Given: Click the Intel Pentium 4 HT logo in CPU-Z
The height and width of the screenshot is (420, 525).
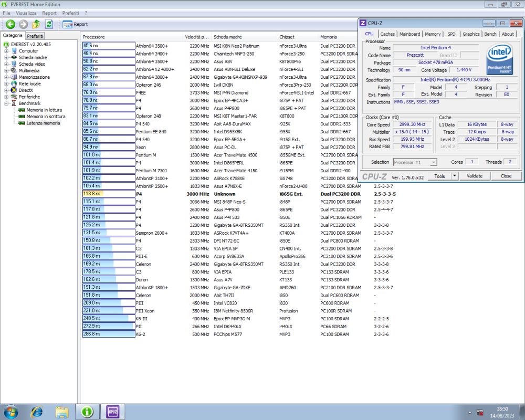Looking at the screenshot, I should tap(499, 59).
